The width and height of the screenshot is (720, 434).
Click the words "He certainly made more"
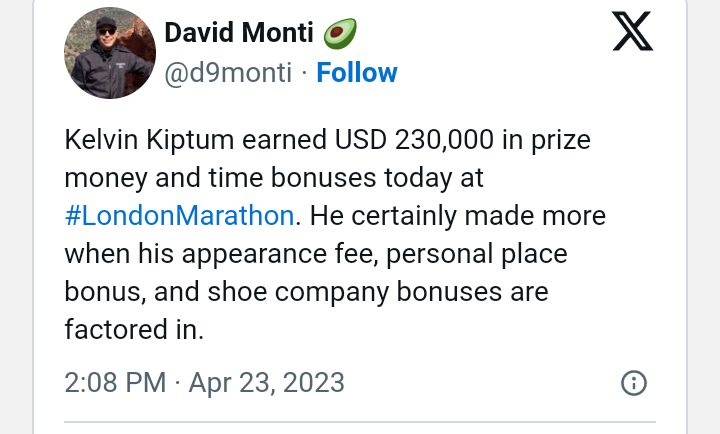(458, 216)
